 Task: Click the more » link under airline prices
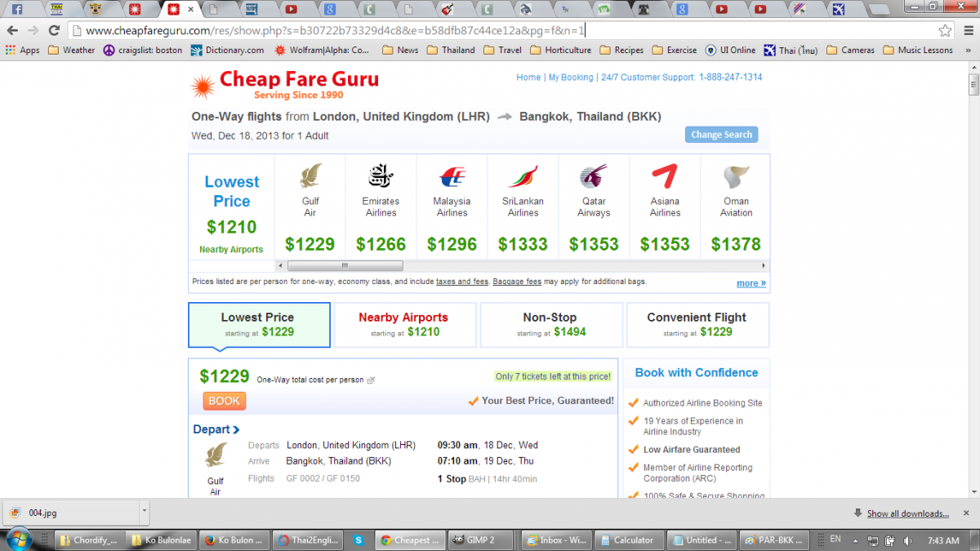pyautogui.click(x=751, y=283)
